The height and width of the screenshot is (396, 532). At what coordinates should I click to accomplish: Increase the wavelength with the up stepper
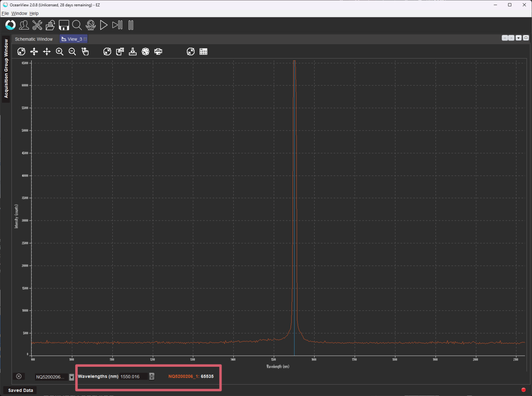(x=152, y=375)
